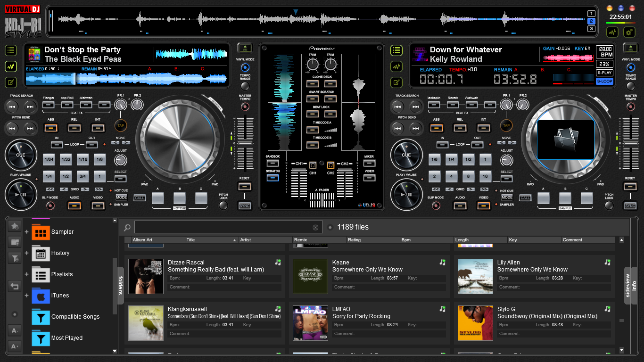
Task: Decrease browser font size A- icon
Action: click(x=14, y=330)
